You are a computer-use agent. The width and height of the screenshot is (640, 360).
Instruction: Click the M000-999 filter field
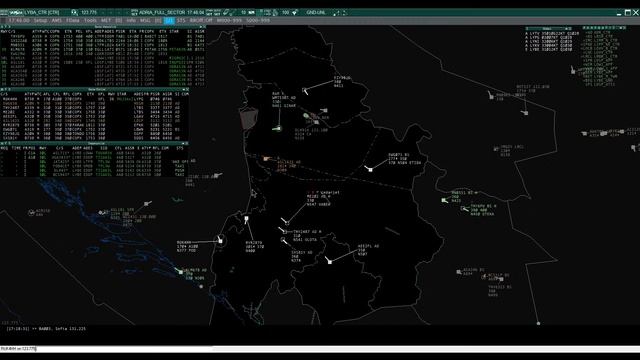click(x=229, y=20)
